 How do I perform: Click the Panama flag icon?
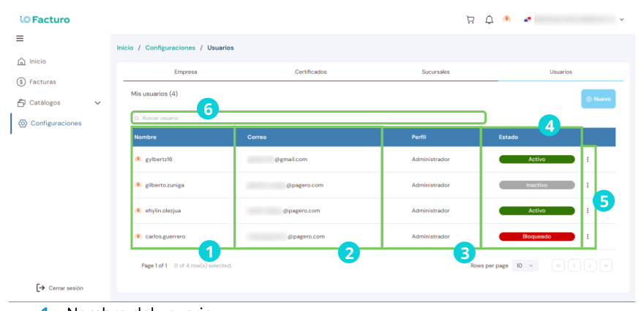528,19
